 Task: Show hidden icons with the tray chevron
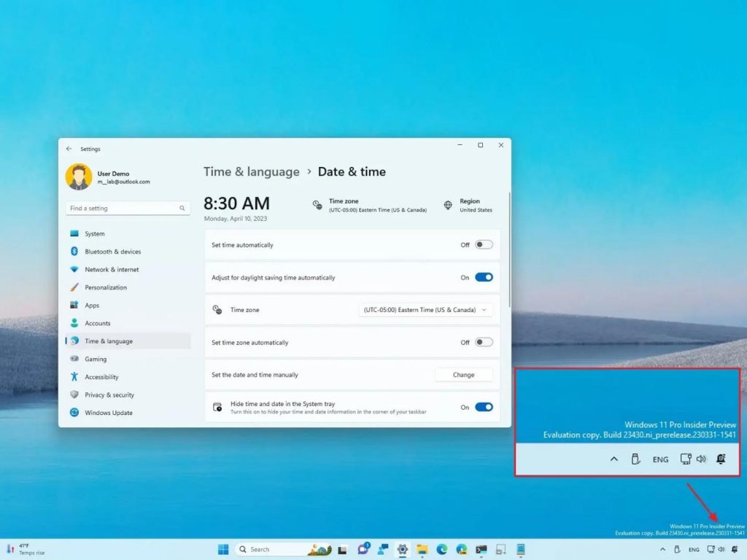pyautogui.click(x=662, y=550)
